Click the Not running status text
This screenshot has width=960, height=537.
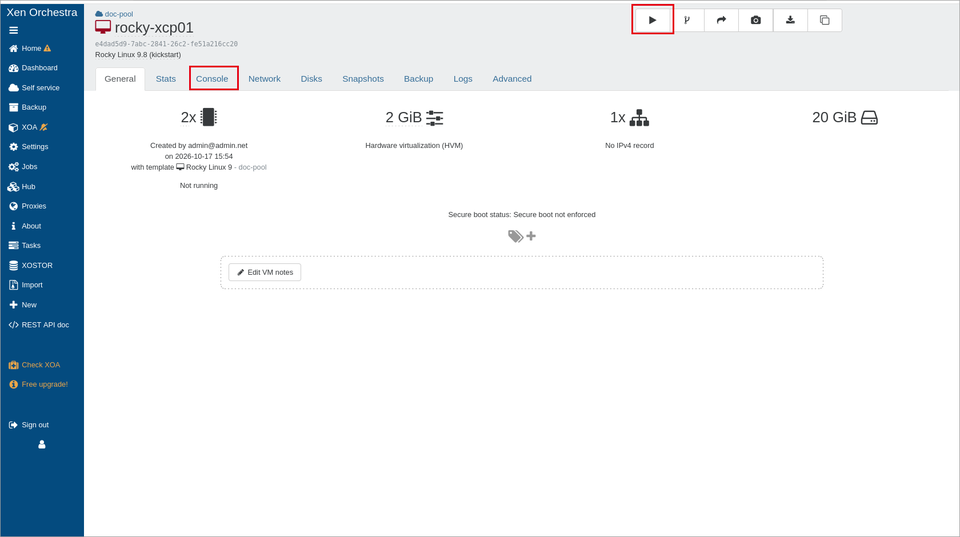[198, 186]
